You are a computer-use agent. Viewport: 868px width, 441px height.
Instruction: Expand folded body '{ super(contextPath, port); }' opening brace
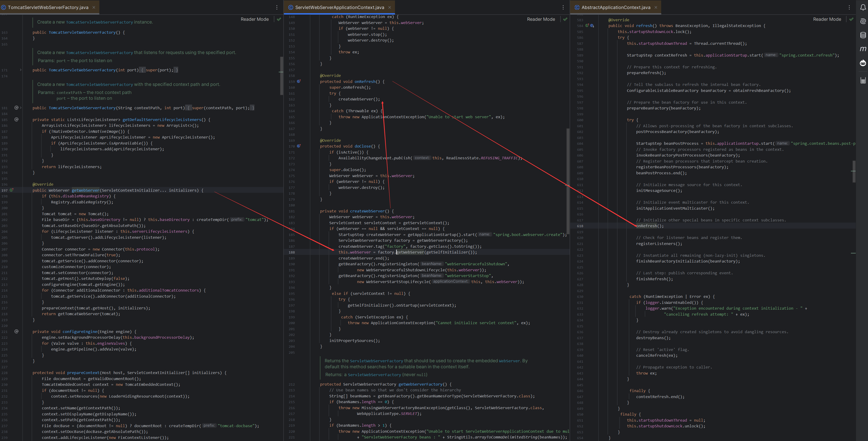pyautogui.click(x=189, y=108)
